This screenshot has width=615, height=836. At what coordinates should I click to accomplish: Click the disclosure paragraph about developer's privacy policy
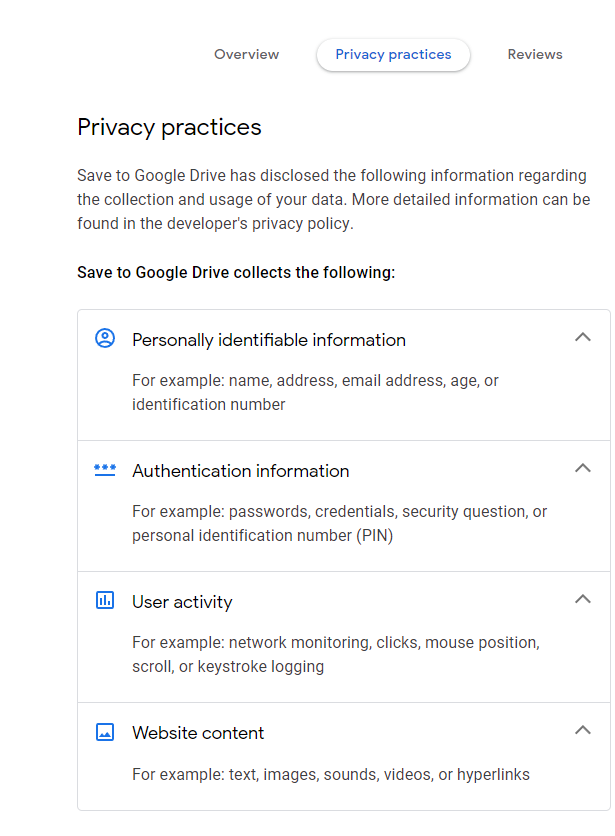pyautogui.click(x=333, y=199)
